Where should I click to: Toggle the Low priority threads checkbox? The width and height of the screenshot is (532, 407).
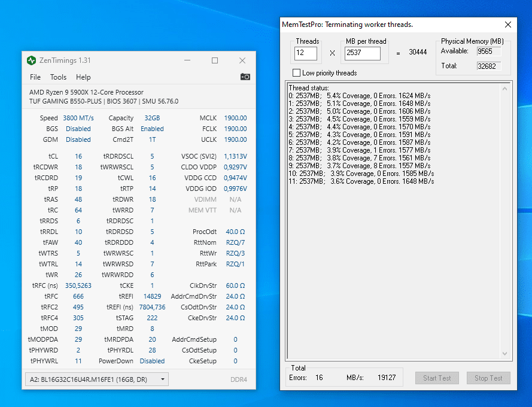click(x=297, y=72)
